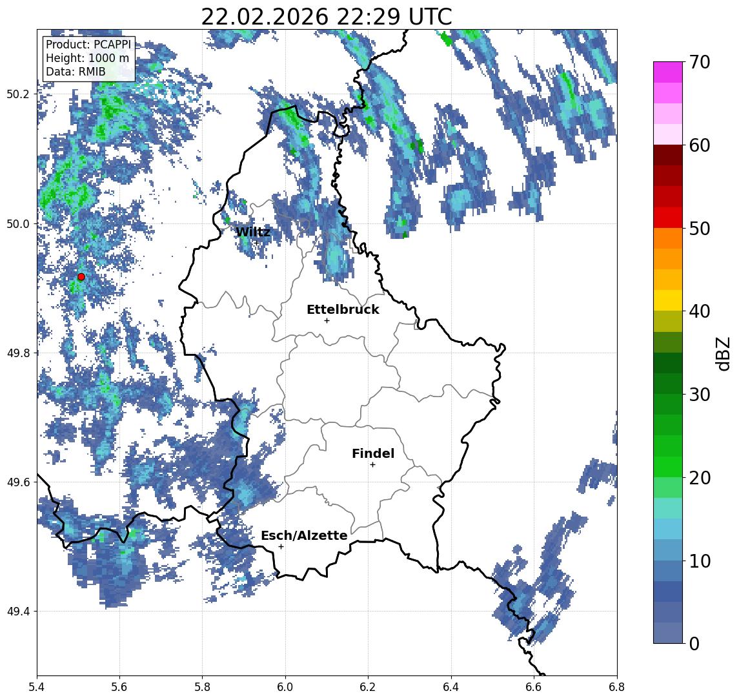Click the cross marker under Ettelbruck
The image size is (739, 700).
coord(327,321)
